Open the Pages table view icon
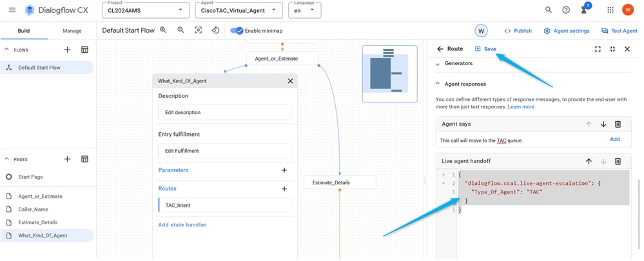Viewport: 644px width, 261px height. point(84,159)
